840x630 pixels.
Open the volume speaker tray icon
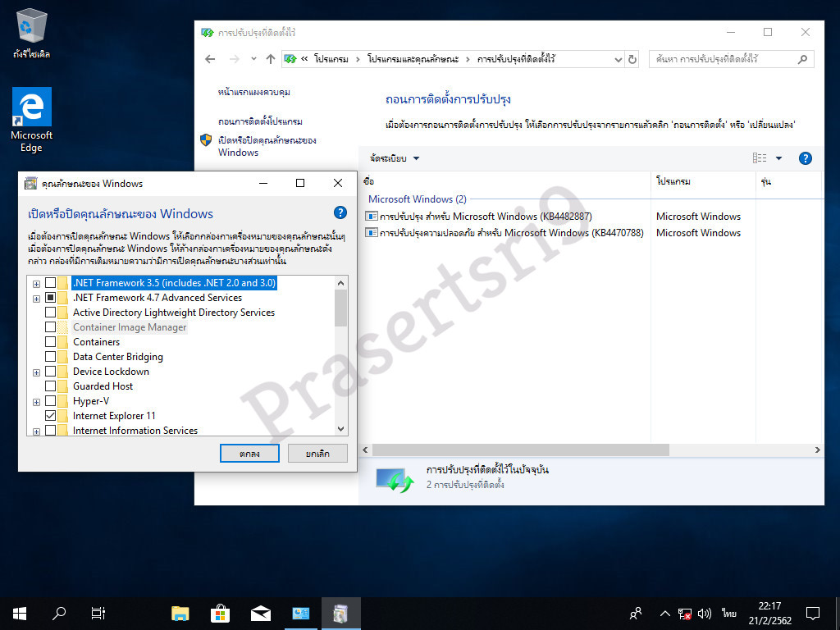point(705,614)
